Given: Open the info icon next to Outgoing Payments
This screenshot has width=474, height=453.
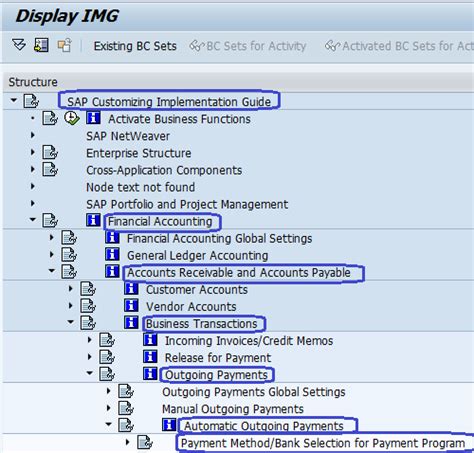Looking at the screenshot, I should (150, 374).
